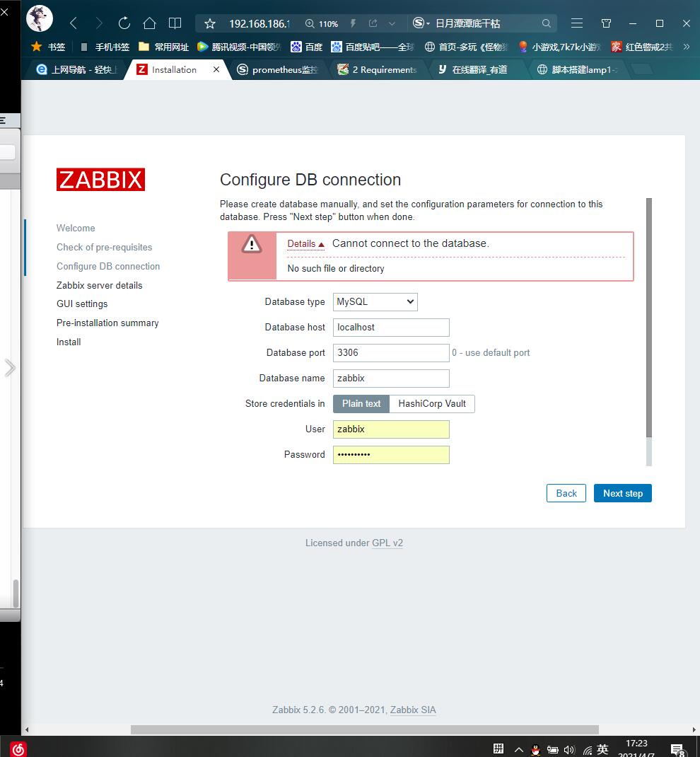This screenshot has height=757, width=700.
Task: Open the Zabbix SIA link
Action: coord(413,710)
